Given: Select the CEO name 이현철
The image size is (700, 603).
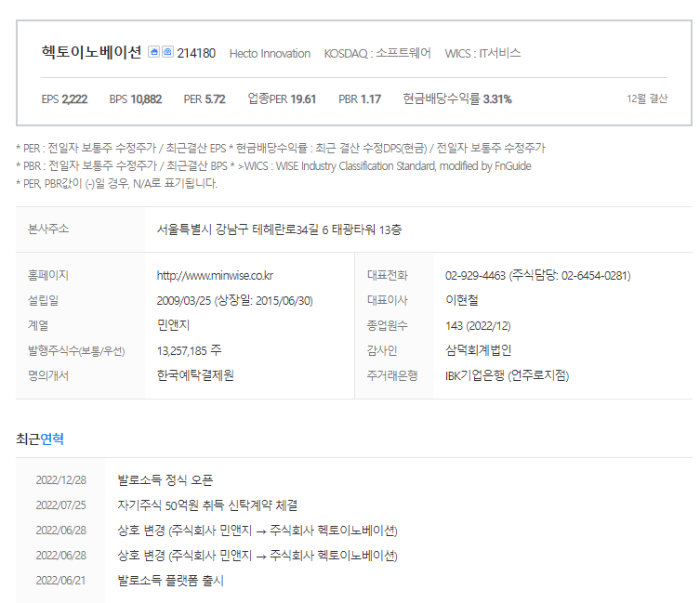Looking at the screenshot, I should (462, 300).
